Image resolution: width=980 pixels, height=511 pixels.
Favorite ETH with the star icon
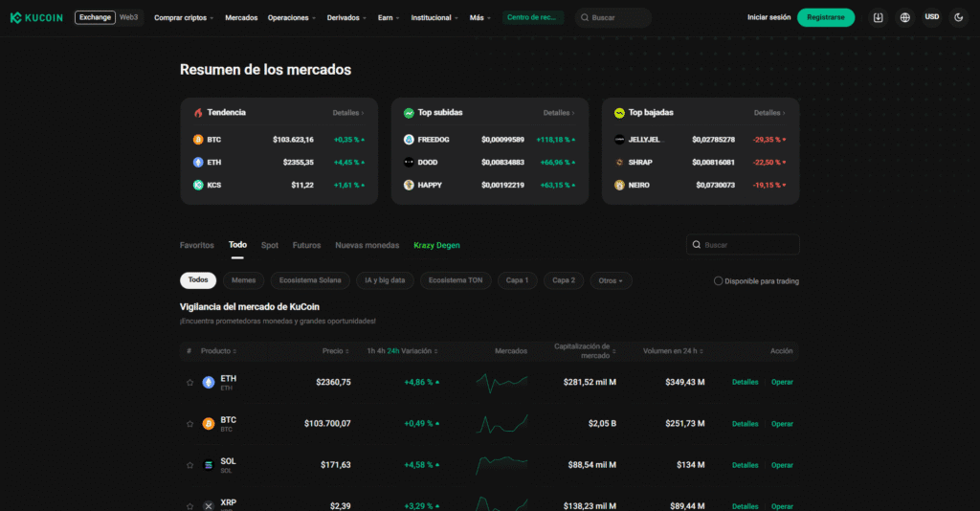pos(189,383)
